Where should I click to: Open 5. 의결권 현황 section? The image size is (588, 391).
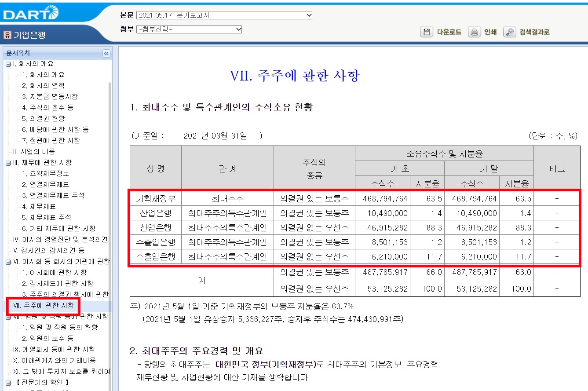pyautogui.click(x=43, y=119)
